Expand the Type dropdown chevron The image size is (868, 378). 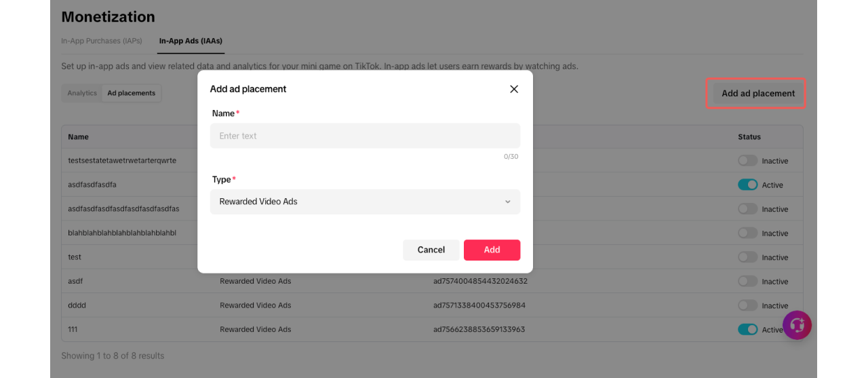pos(507,202)
